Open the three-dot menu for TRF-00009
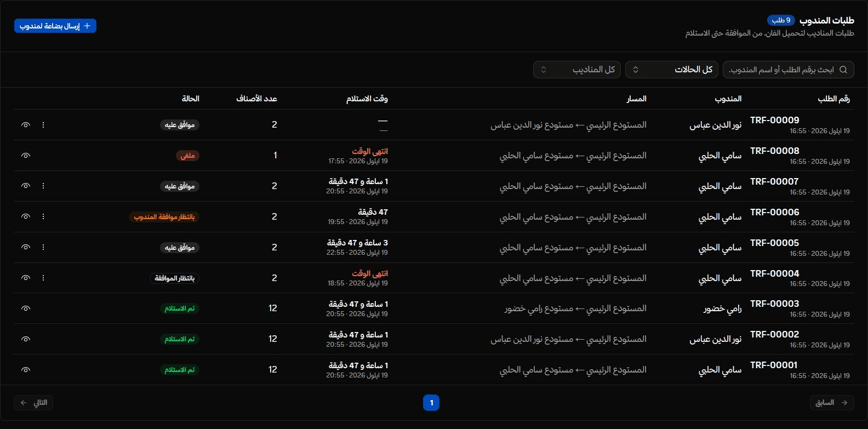 (43, 125)
